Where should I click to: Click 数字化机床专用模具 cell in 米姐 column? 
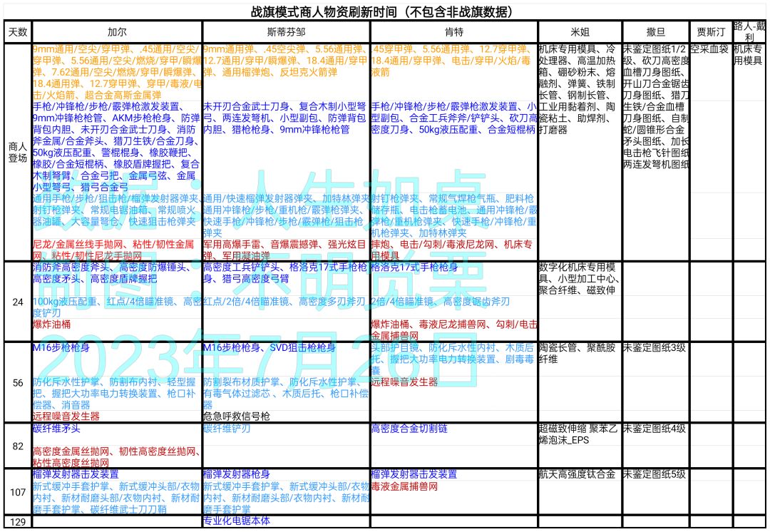pos(580,279)
